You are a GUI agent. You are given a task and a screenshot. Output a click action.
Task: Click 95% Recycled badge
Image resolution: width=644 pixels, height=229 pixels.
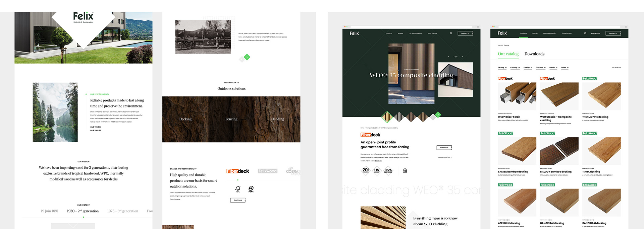click(x=388, y=170)
